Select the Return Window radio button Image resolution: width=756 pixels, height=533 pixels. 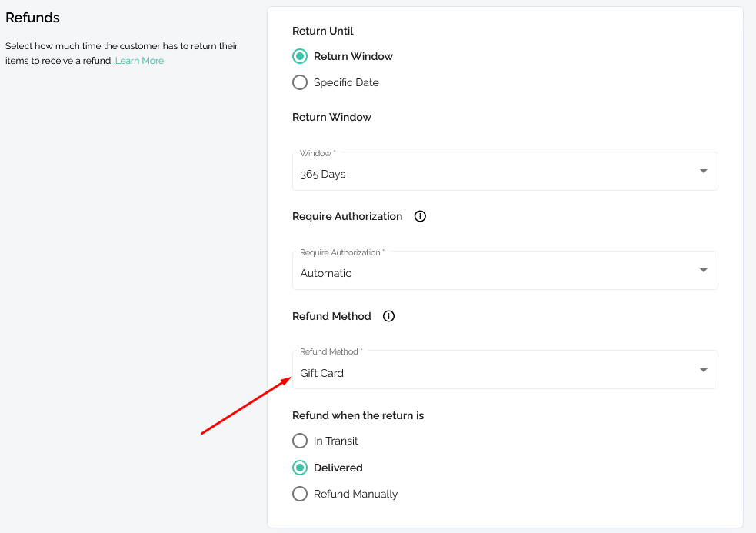pyautogui.click(x=300, y=56)
